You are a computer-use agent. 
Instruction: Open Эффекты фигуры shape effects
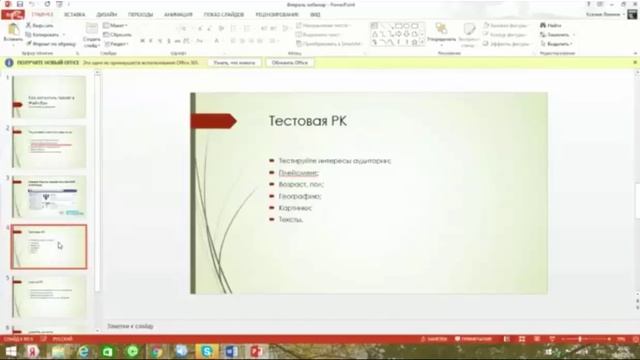click(507, 44)
